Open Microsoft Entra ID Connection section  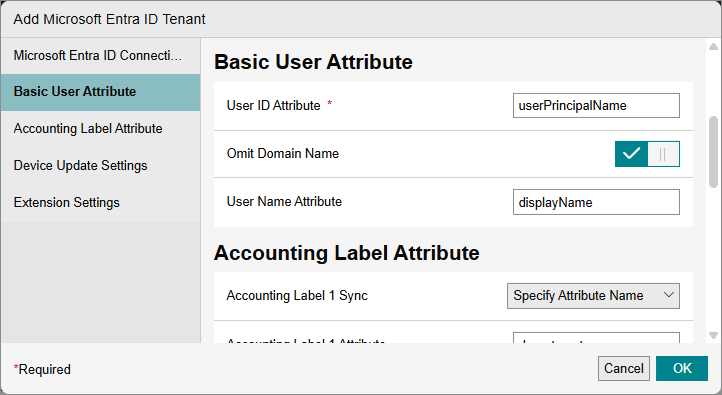(100, 55)
